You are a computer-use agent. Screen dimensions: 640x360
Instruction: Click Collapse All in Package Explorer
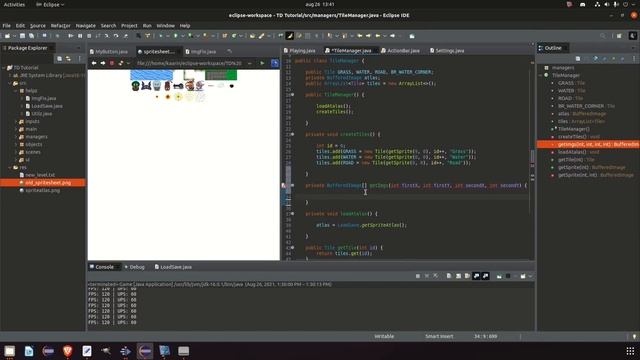[x=60, y=59]
